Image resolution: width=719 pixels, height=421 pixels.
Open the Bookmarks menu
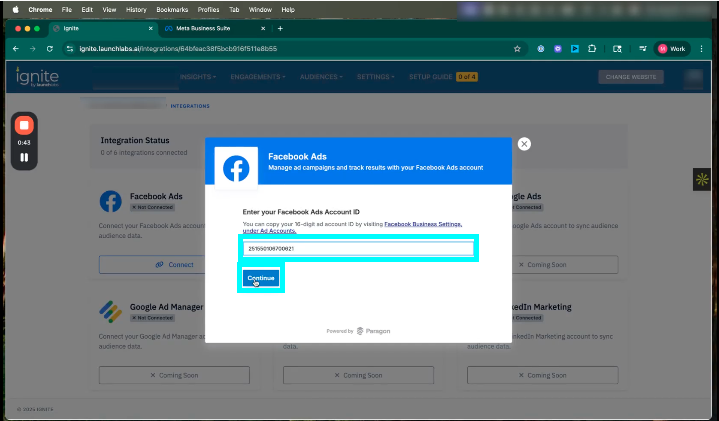172,10
